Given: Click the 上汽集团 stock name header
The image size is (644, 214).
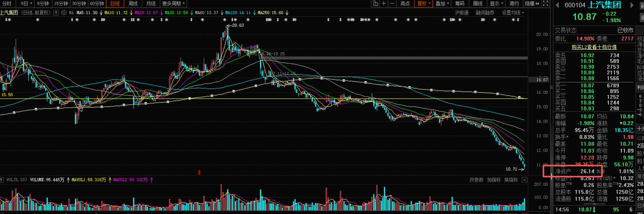Looking at the screenshot, I should 604,5.
